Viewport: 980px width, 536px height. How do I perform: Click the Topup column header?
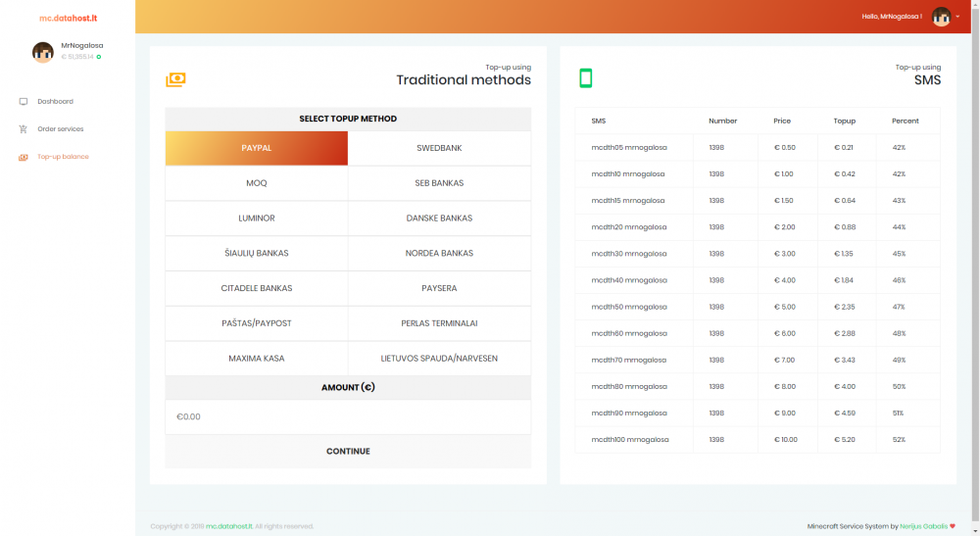click(x=845, y=122)
